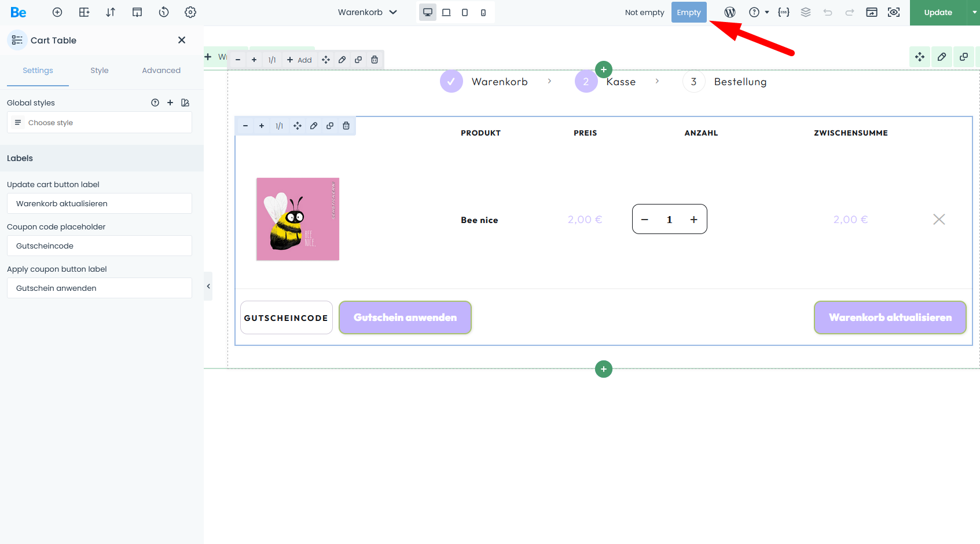Switch cart preview to Not empty
Image resolution: width=980 pixels, height=544 pixels.
point(644,12)
